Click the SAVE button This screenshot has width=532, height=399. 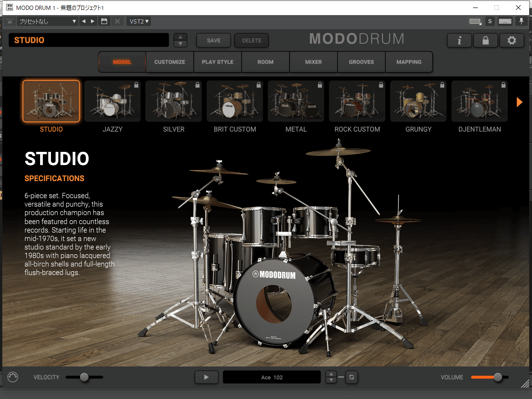(214, 41)
